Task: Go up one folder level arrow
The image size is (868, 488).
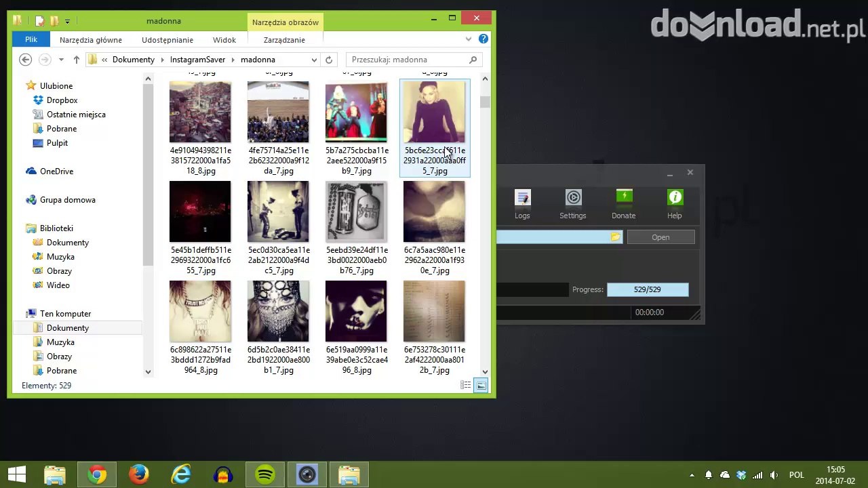Action: (x=77, y=60)
